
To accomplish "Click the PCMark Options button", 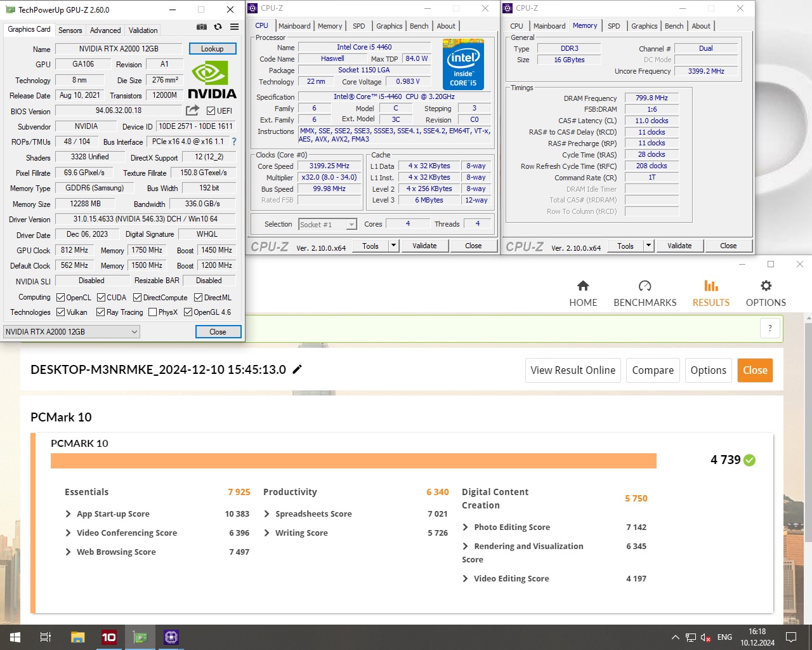I will (709, 370).
